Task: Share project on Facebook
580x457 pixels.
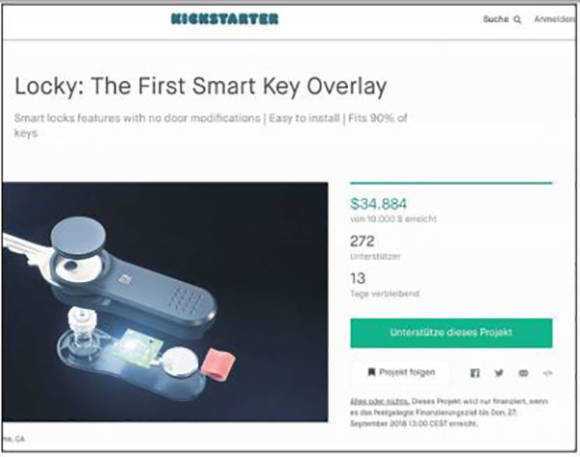Action: click(475, 373)
